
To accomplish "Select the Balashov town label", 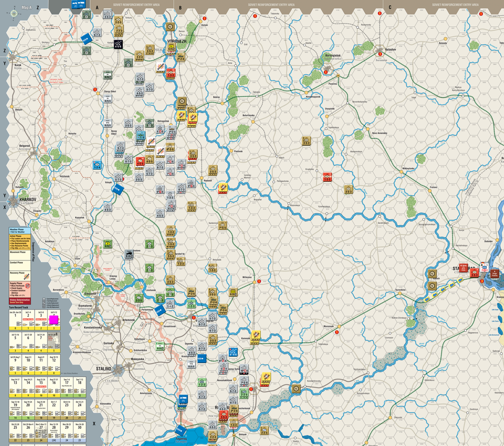I will pos(390,50).
